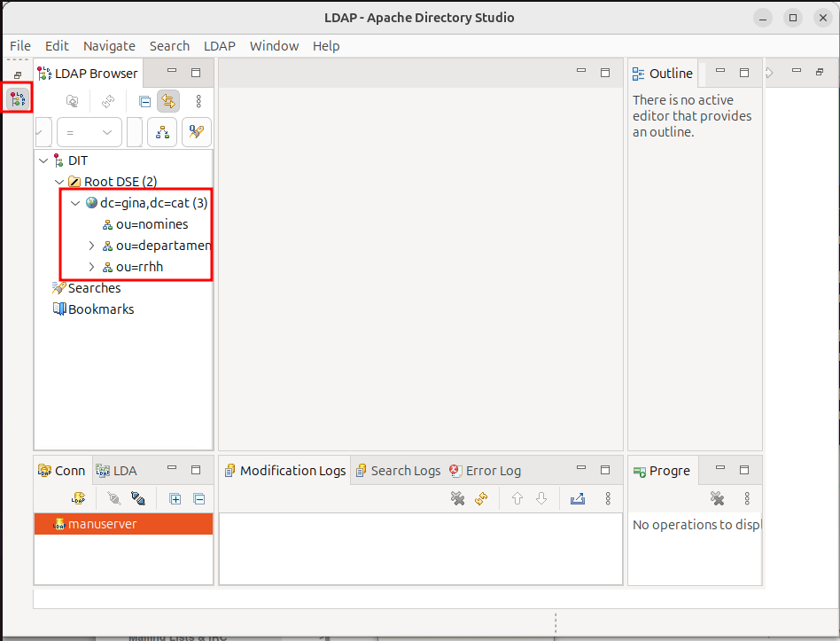The width and height of the screenshot is (840, 641).
Task: Select the manuserver connection
Action: 102,524
